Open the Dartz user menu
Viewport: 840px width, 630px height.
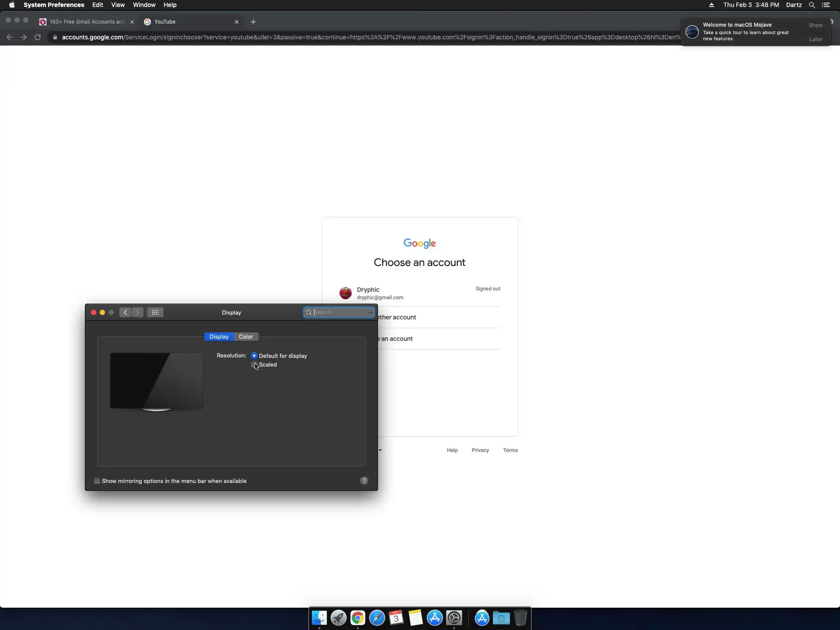click(794, 5)
